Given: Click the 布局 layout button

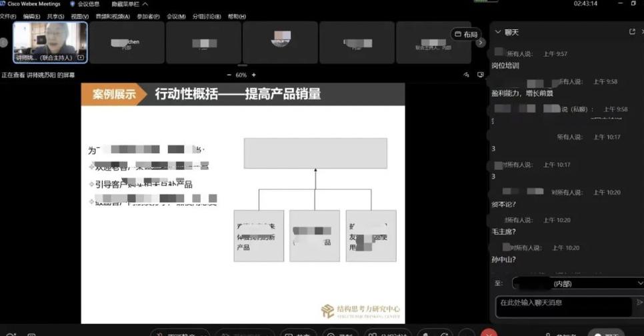Looking at the screenshot, I should tap(466, 34).
